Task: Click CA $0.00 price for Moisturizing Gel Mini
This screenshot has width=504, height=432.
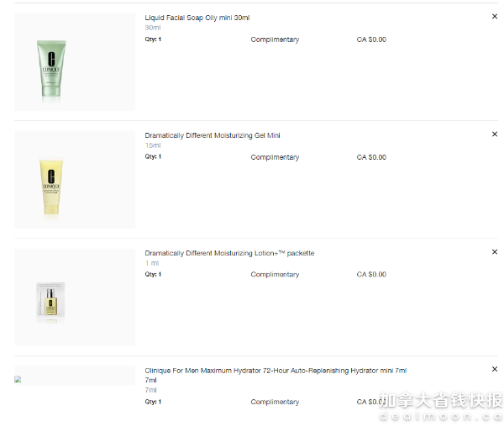Action: pos(371,157)
